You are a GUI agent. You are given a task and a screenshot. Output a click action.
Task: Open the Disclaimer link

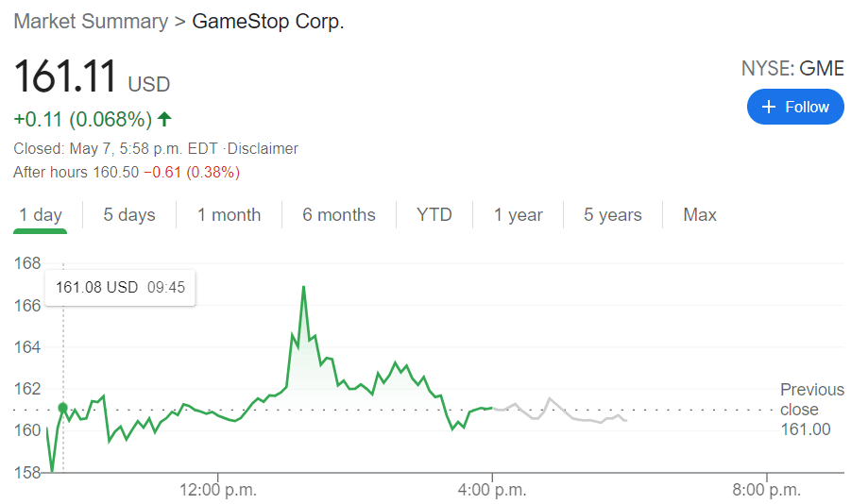click(x=263, y=148)
